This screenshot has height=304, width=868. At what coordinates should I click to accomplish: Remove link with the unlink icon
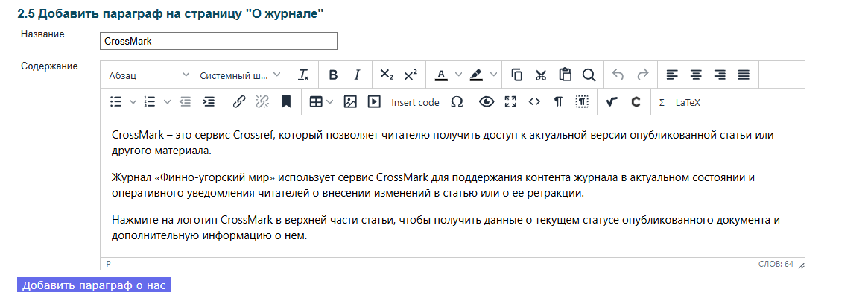coord(262,102)
